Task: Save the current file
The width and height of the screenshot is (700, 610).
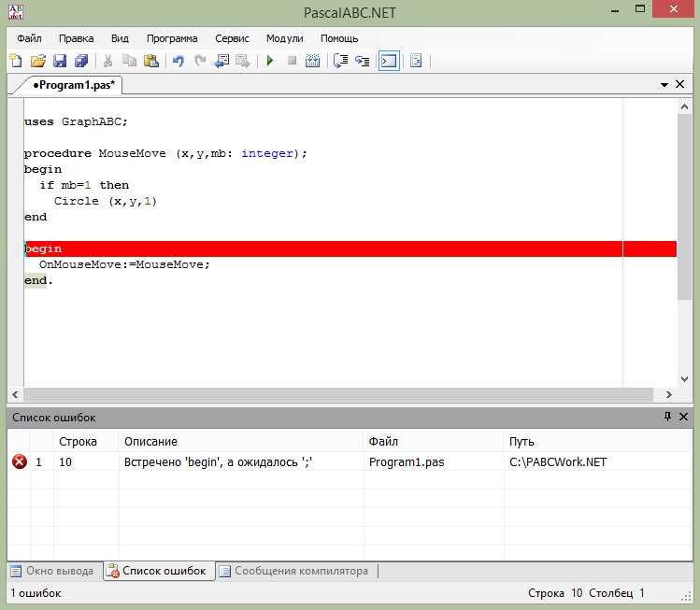Action: 60,61
